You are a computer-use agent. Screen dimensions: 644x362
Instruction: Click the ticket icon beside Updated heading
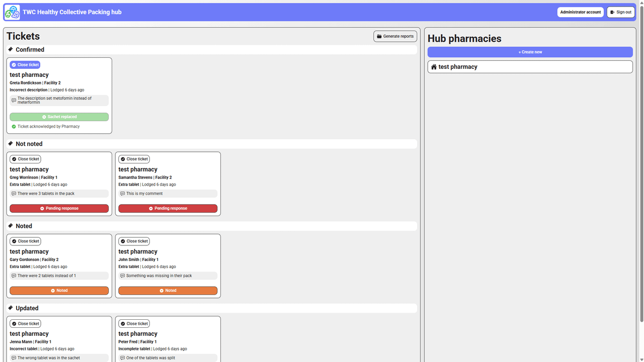click(x=11, y=308)
